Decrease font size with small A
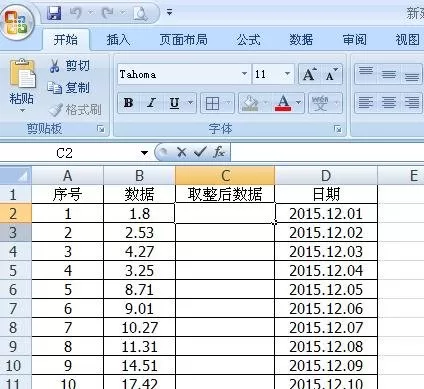Viewport: 424px width, 389px height. pos(331,74)
